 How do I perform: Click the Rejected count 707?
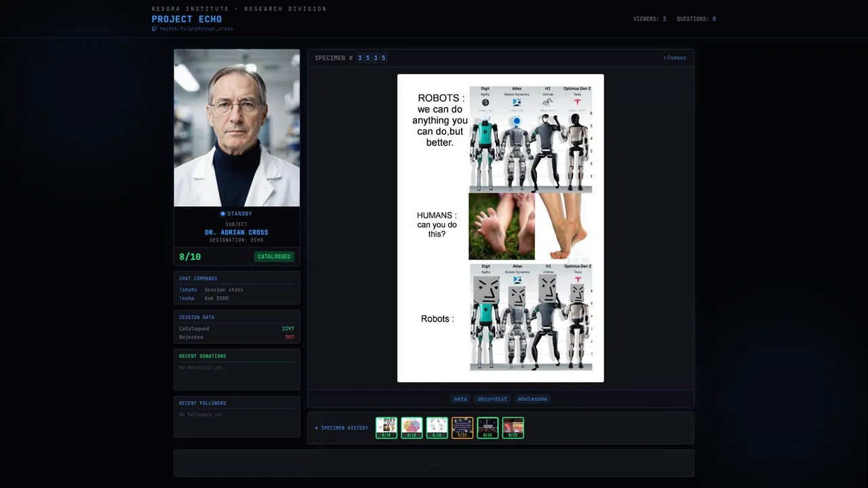point(290,337)
